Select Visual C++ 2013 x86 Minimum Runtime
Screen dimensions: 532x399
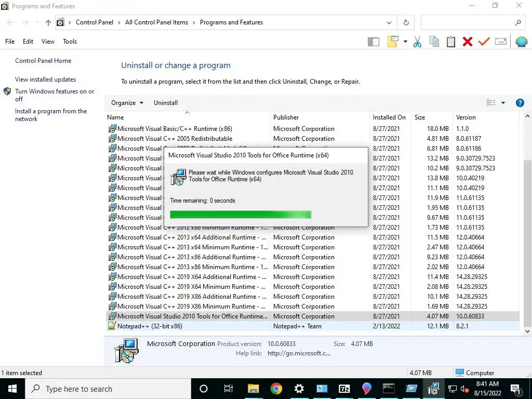[312, 267]
